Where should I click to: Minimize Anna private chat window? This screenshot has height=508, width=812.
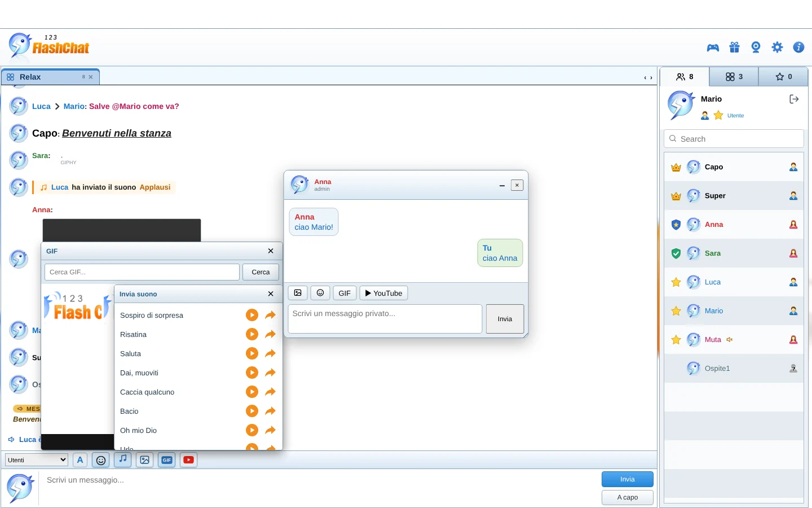(502, 185)
